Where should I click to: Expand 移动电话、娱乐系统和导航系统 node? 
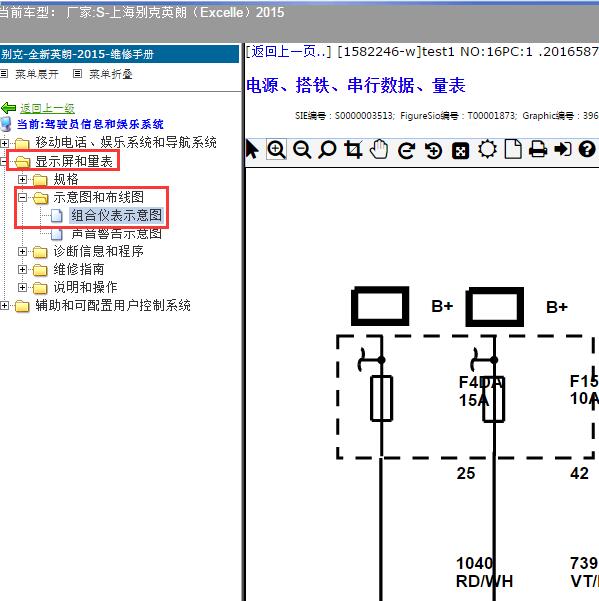point(4,143)
